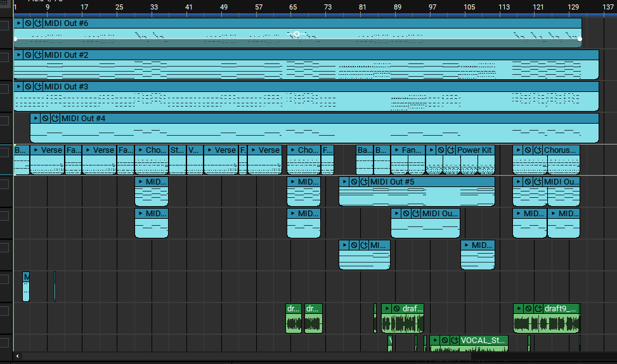
Task: Click the loop icon on Power Kit clip
Action: 451,150
